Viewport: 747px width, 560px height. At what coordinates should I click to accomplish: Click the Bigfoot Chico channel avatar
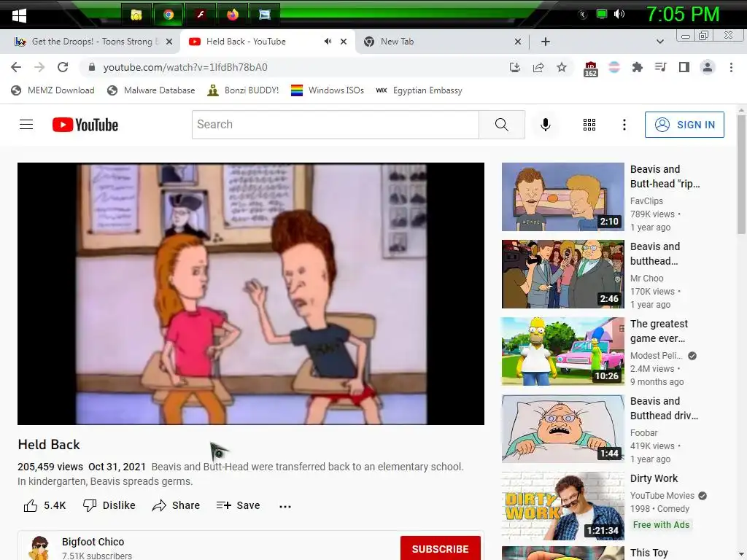pyautogui.click(x=39, y=548)
